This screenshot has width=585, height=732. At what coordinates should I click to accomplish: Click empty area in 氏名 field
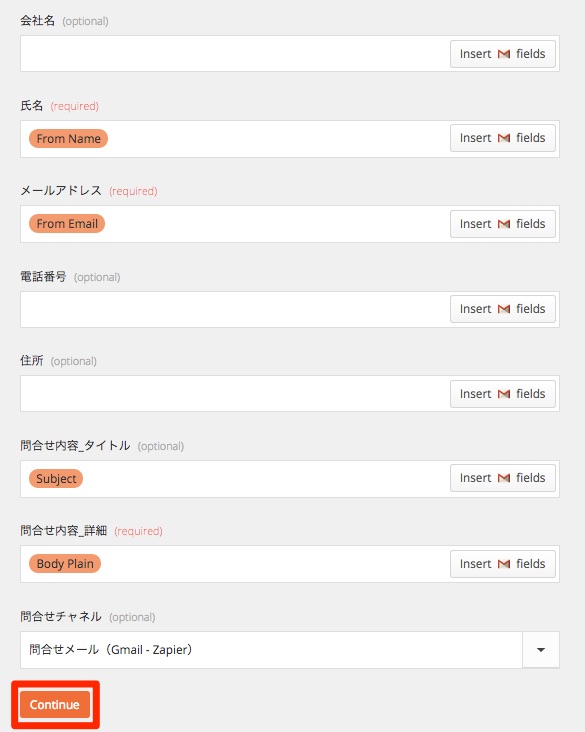279,139
